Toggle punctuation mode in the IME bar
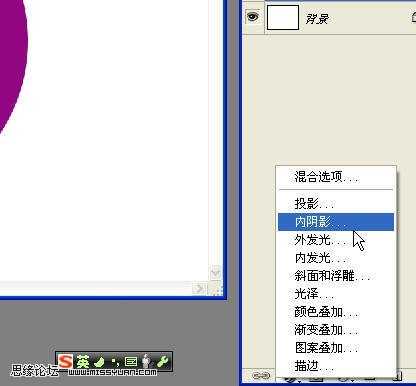Viewport: 416px width, 386px height. (x=115, y=362)
